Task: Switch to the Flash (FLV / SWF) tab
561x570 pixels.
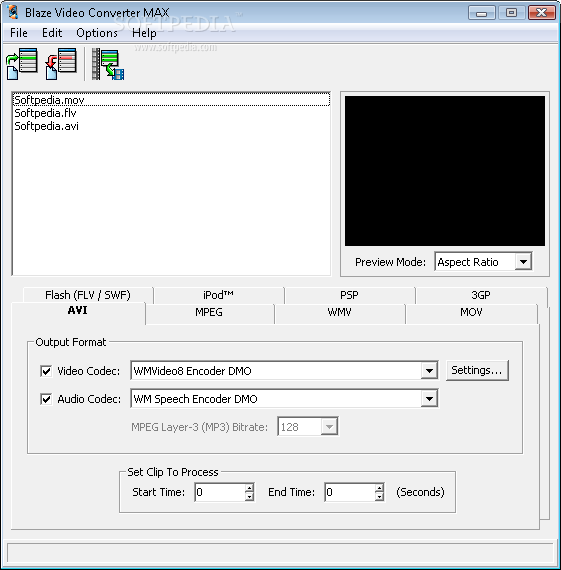Action: 88,295
